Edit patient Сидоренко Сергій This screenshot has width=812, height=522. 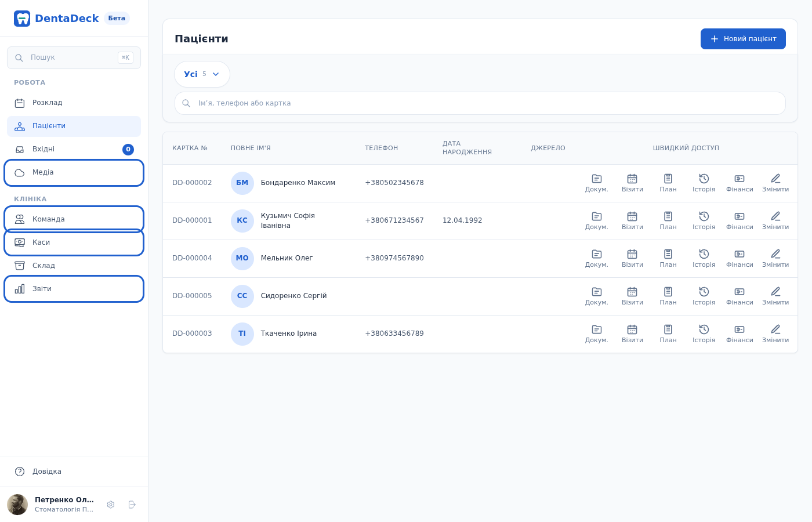point(775,296)
